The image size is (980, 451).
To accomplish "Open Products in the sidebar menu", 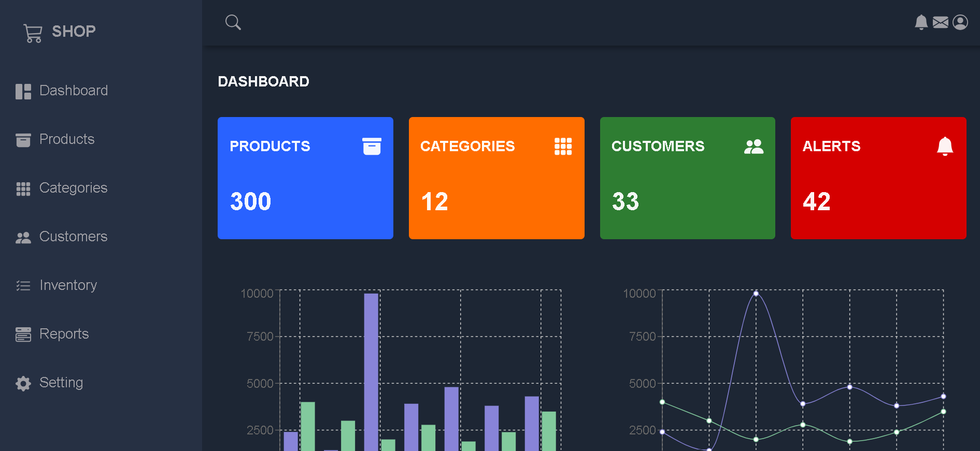I will 67,139.
